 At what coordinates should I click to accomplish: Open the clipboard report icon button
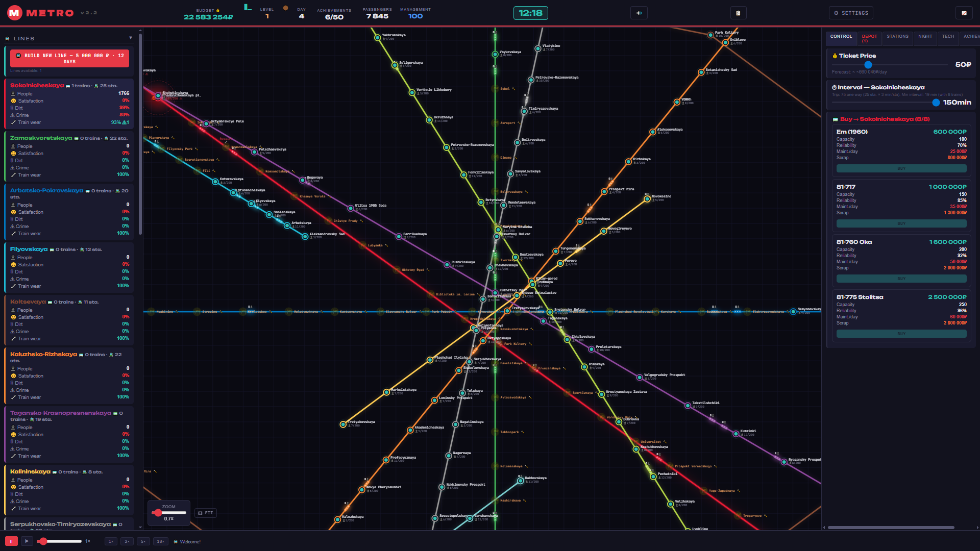[x=738, y=13]
